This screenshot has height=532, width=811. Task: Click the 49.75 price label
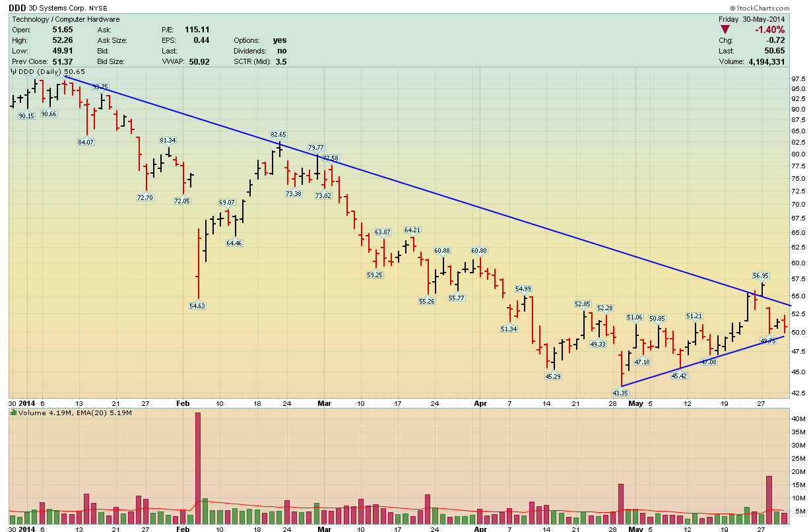pos(767,341)
